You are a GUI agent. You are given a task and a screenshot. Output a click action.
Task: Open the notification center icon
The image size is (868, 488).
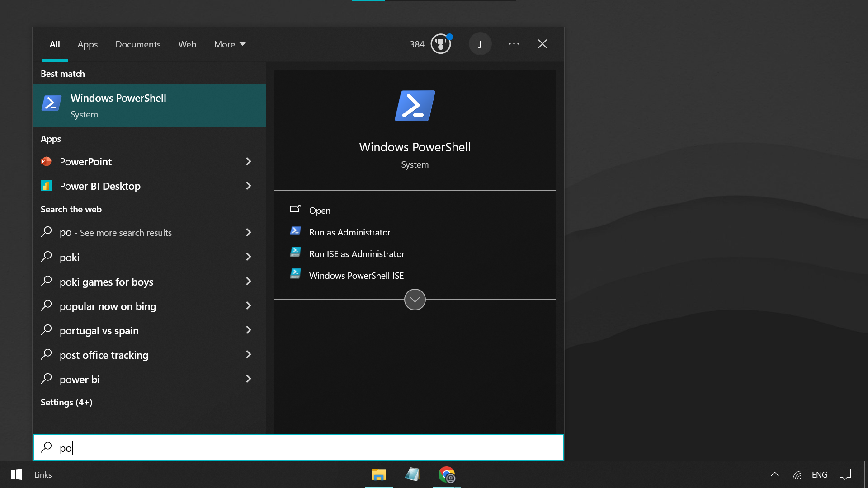845,474
